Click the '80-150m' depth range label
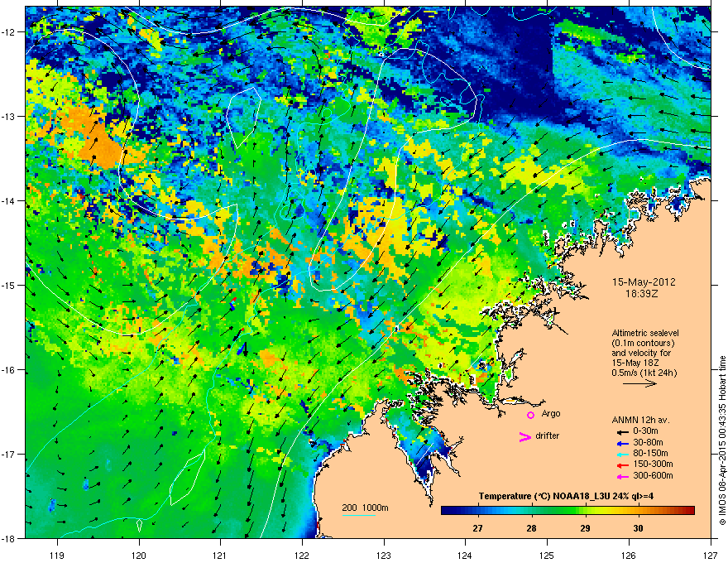Viewport: 728px width, 563px height. (x=650, y=454)
